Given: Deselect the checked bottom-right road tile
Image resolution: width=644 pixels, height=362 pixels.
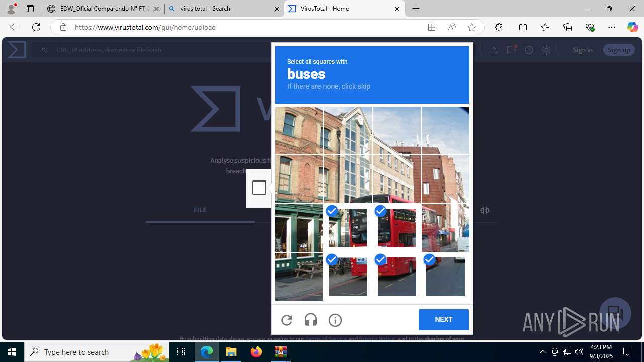Looking at the screenshot, I should 445,277.
